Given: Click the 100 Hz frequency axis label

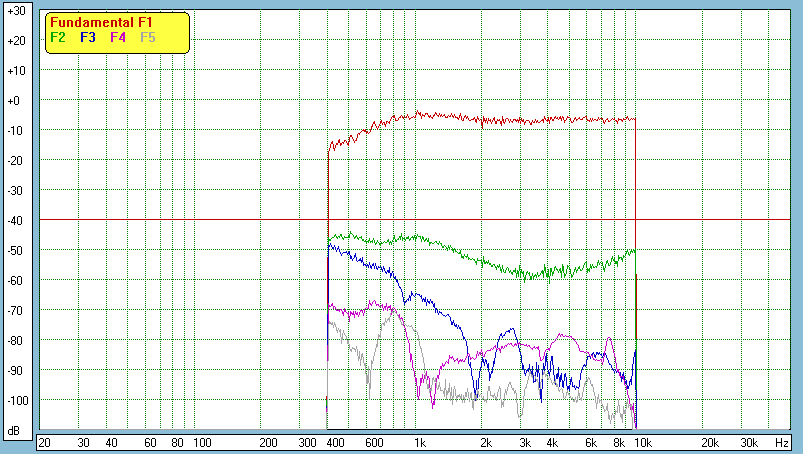Looking at the screenshot, I should point(202,442).
